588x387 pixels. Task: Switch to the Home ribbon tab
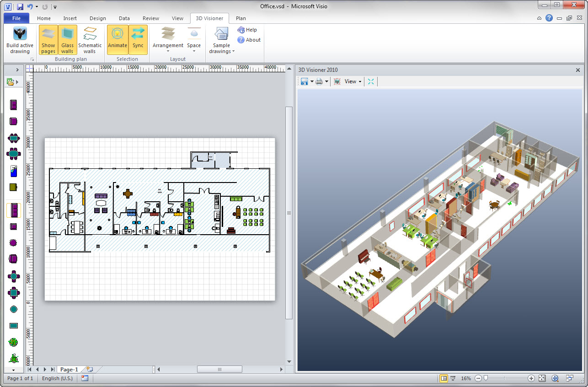click(x=44, y=18)
